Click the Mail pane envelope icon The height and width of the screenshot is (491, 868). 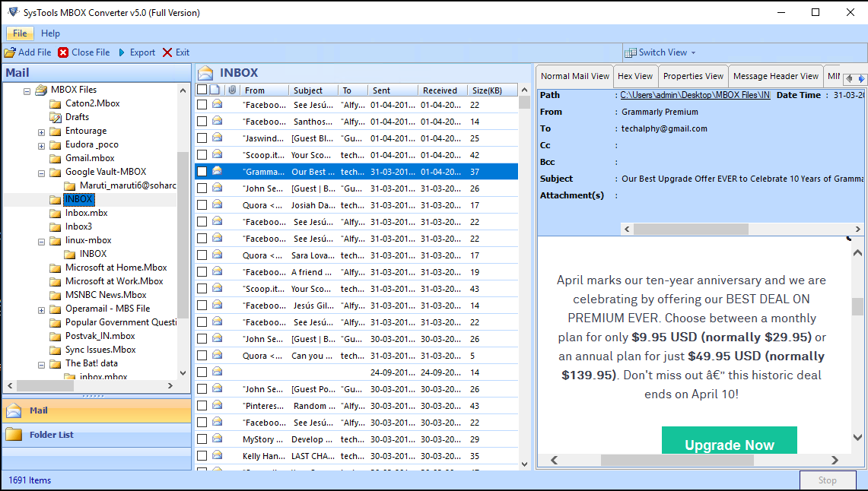tap(14, 410)
